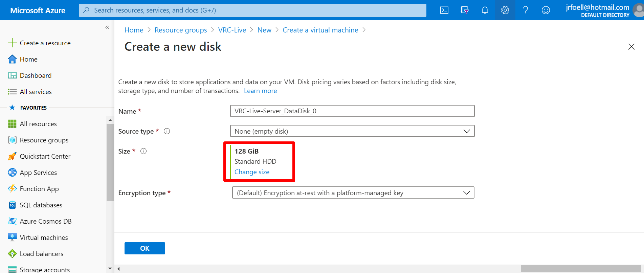Click the Home house icon in sidebar

coord(12,59)
